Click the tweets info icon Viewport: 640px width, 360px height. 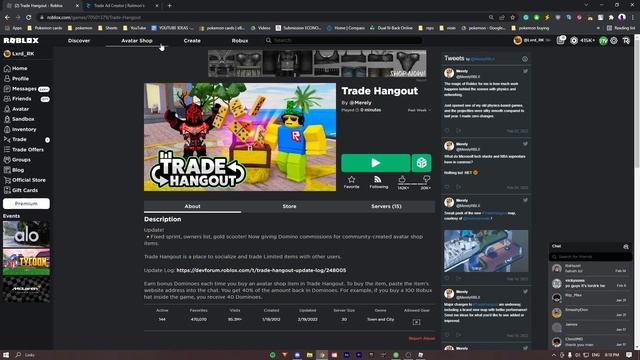(x=525, y=59)
